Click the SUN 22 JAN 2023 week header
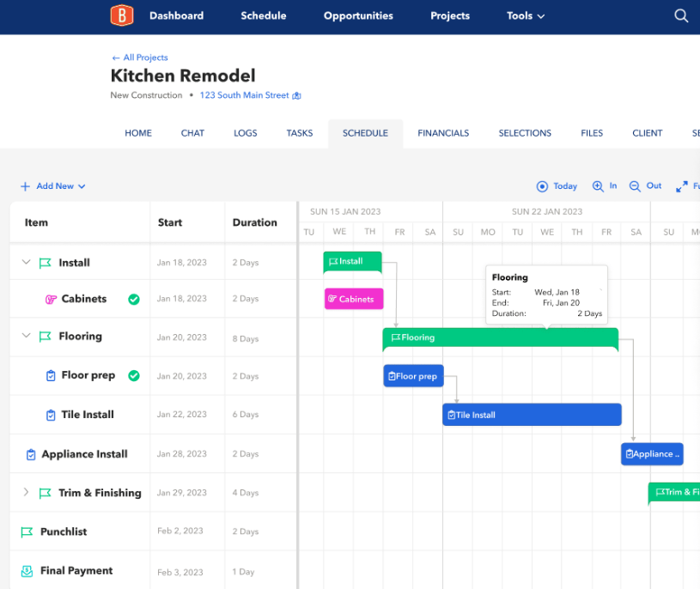 tap(547, 211)
